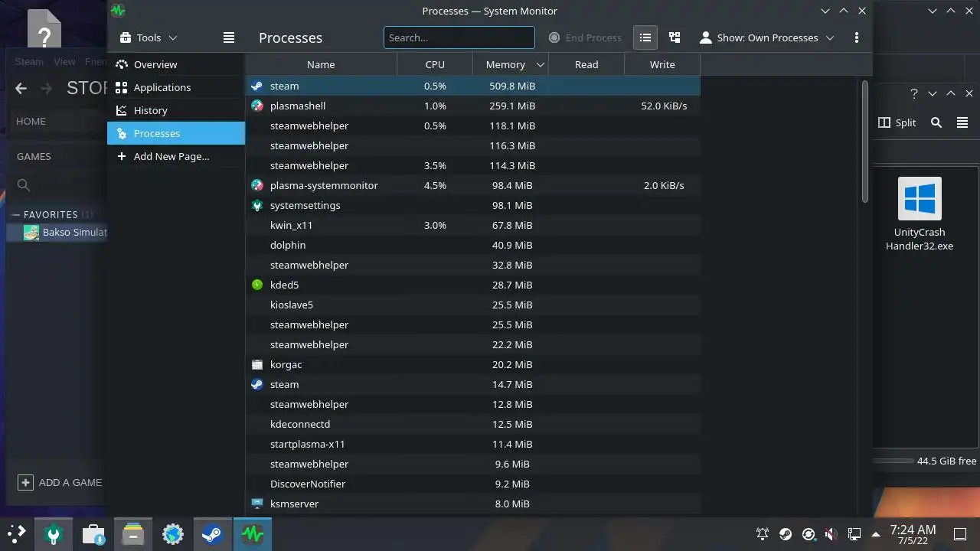This screenshot has height=551, width=980.
Task: Select steamwebhelper using 118.1 MiB
Action: pos(472,126)
